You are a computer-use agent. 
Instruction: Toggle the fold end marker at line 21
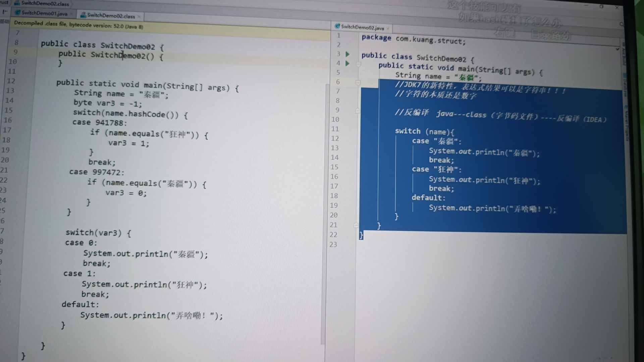[x=356, y=226]
